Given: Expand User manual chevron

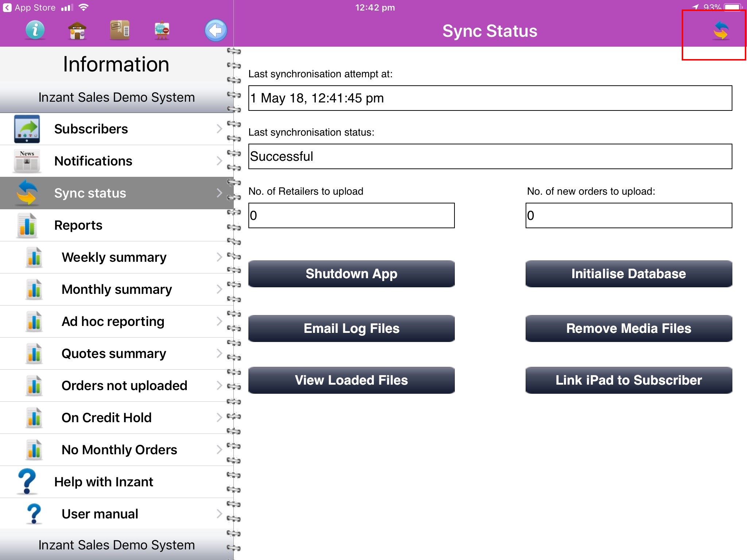Looking at the screenshot, I should coord(219,514).
